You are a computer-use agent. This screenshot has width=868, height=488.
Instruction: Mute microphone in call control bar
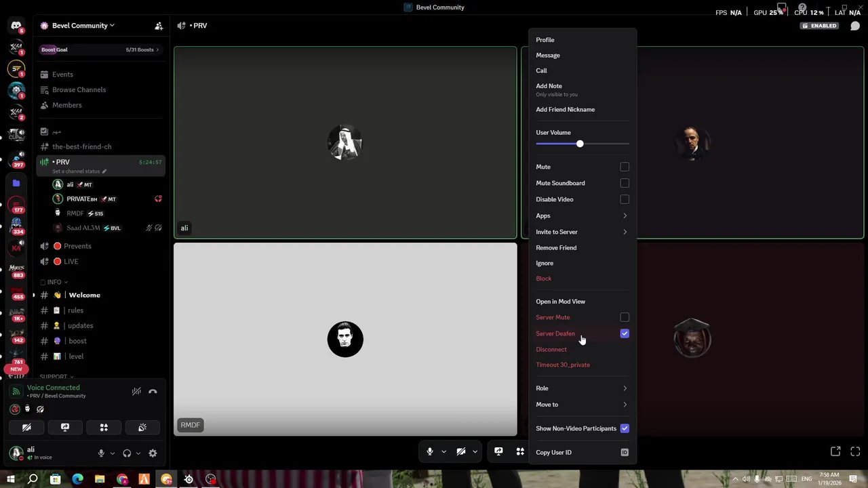(430, 451)
